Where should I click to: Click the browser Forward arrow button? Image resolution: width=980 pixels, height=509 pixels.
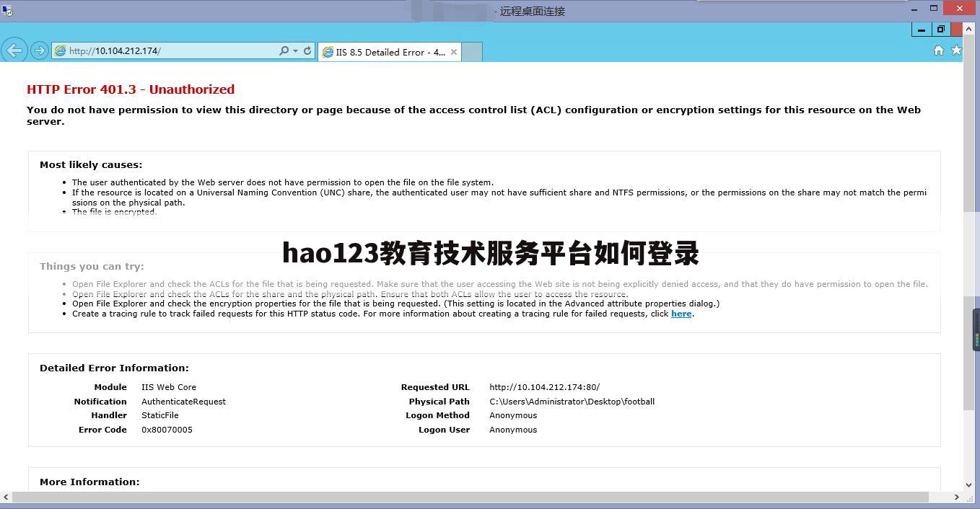pyautogui.click(x=40, y=50)
